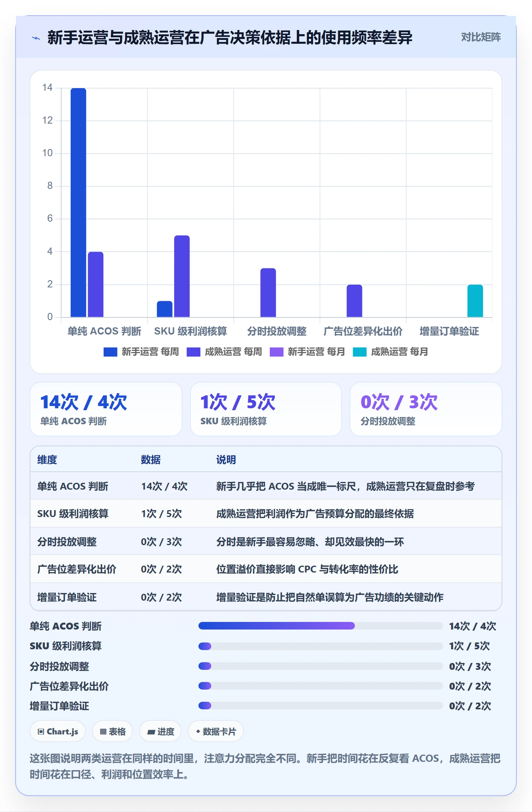
Task: Click the lightning bolt icon beside the title
Action: tap(36, 38)
